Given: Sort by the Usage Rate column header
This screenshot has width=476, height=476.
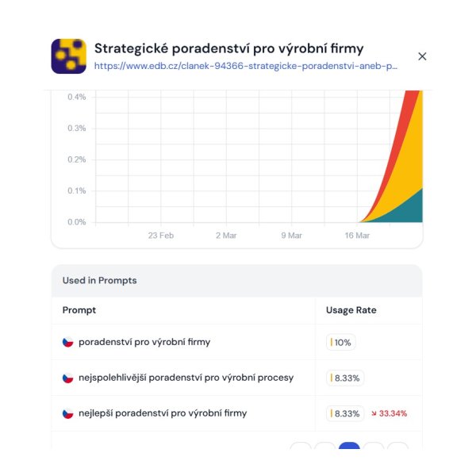Looking at the screenshot, I should pyautogui.click(x=351, y=310).
